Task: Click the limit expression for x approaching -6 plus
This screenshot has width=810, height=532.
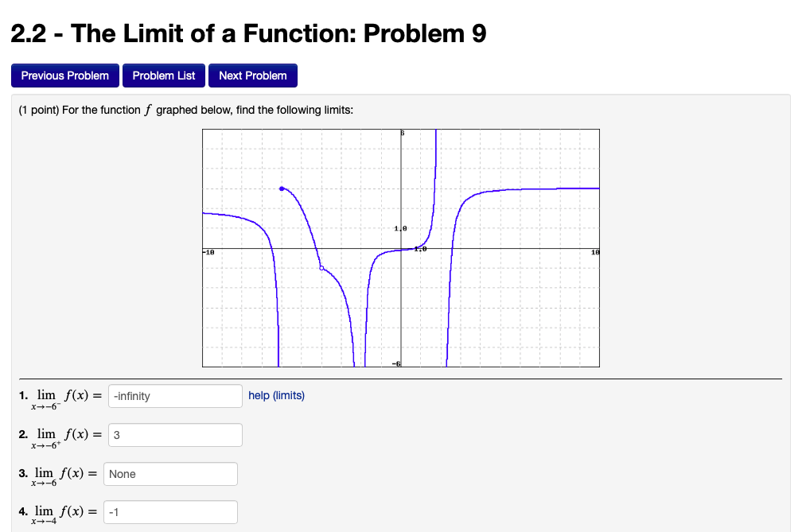Action: pos(45,434)
